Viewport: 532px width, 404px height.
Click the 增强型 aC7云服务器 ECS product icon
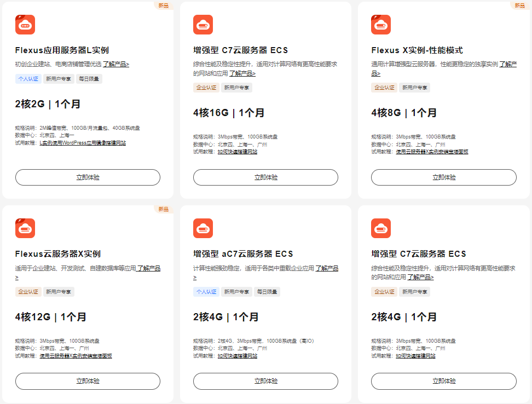click(x=203, y=228)
